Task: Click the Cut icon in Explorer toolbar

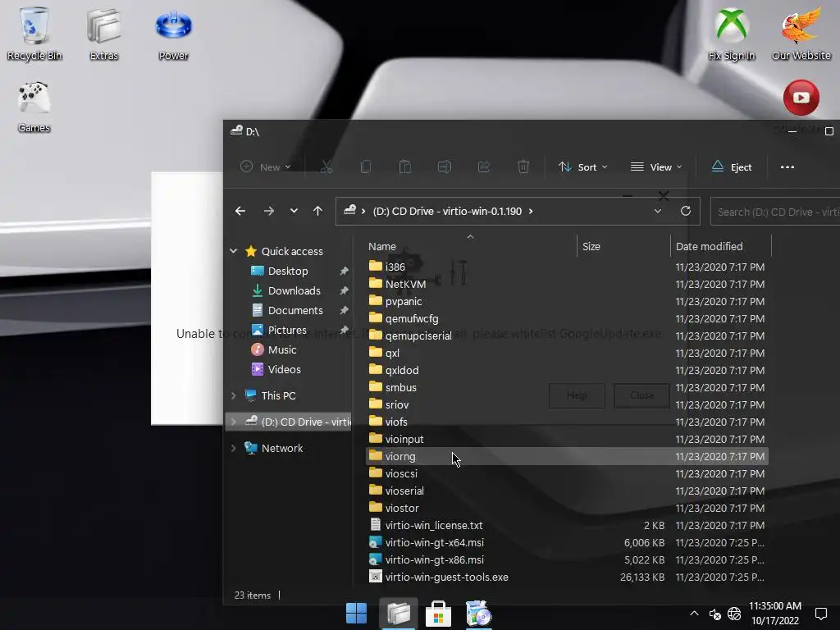Action: (326, 167)
